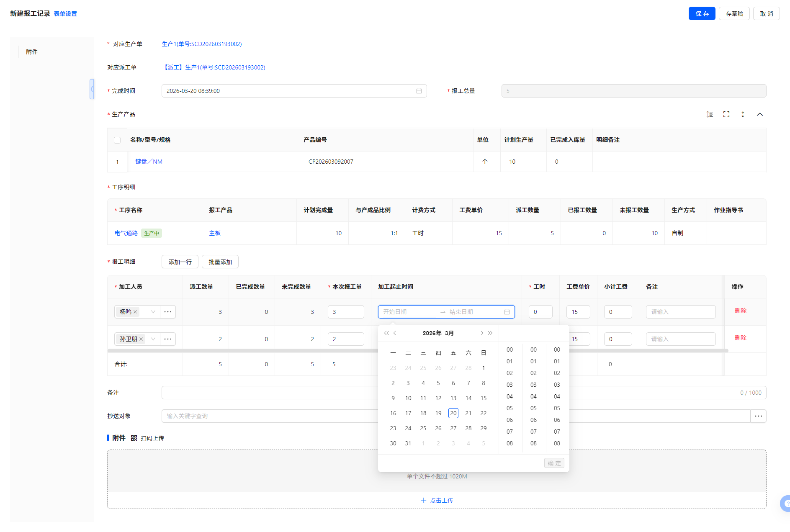Select March 20 in the calendar
790x532 pixels.
pyautogui.click(x=453, y=413)
